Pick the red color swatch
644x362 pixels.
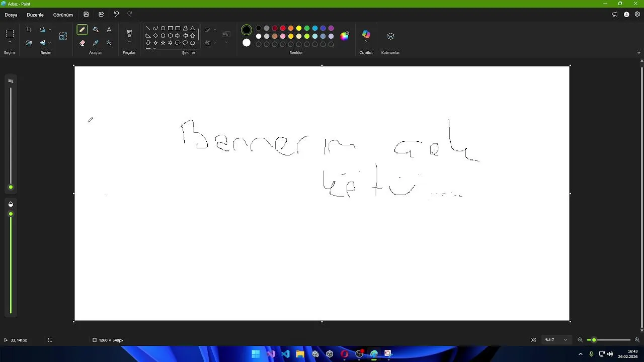coord(283,28)
